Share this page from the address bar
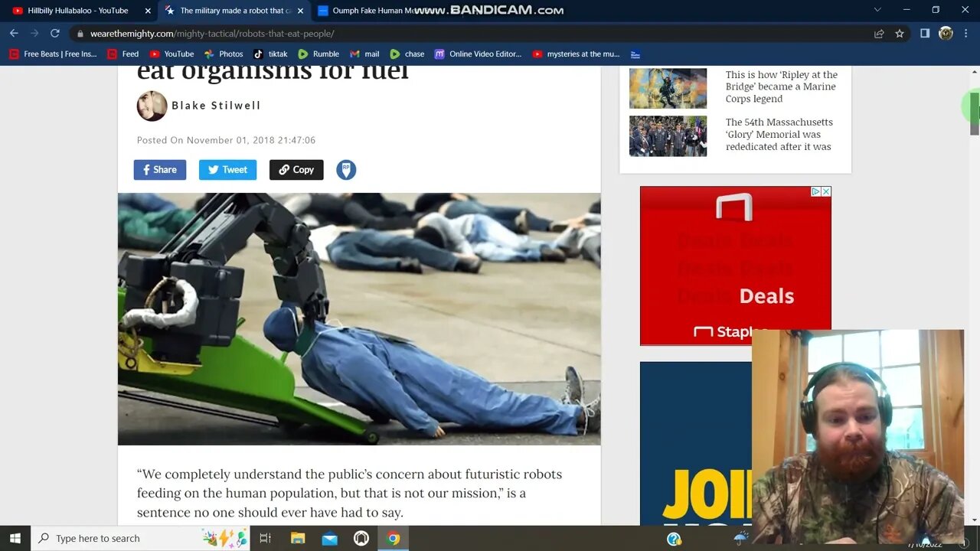Screen dimensions: 980x551 click(879, 34)
